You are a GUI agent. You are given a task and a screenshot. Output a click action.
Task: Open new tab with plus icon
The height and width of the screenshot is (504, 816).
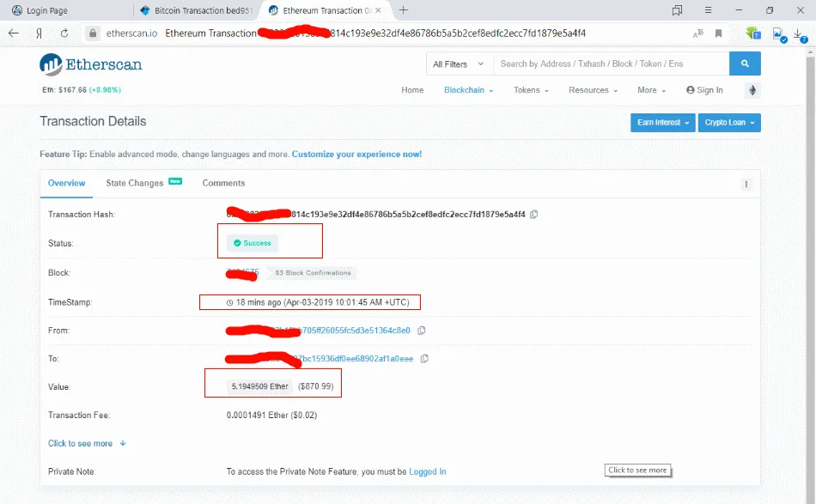pos(404,10)
